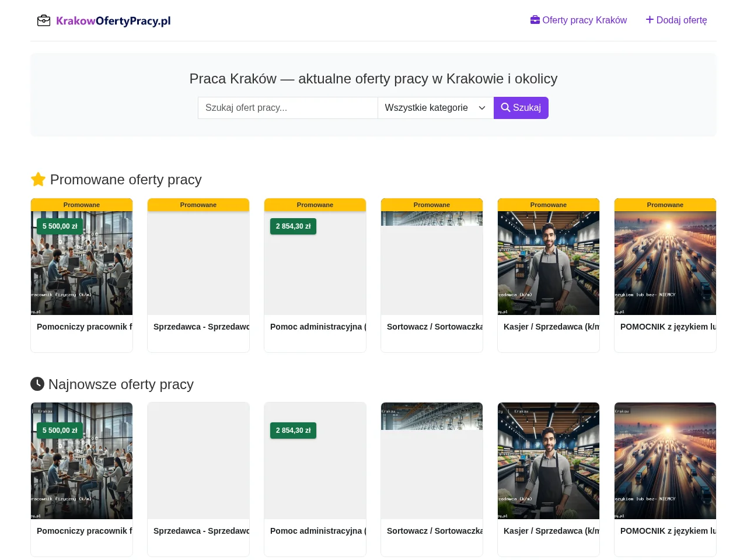This screenshot has height=560, width=747.
Task: Open promoted POMOCNIK z językiem highway image
Action: [x=665, y=263]
